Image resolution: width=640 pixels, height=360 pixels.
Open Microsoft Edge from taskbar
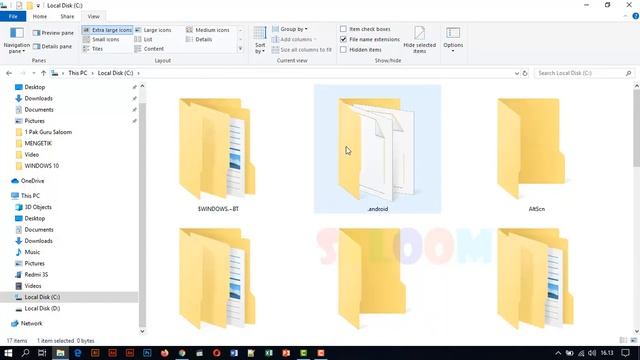tap(78, 353)
